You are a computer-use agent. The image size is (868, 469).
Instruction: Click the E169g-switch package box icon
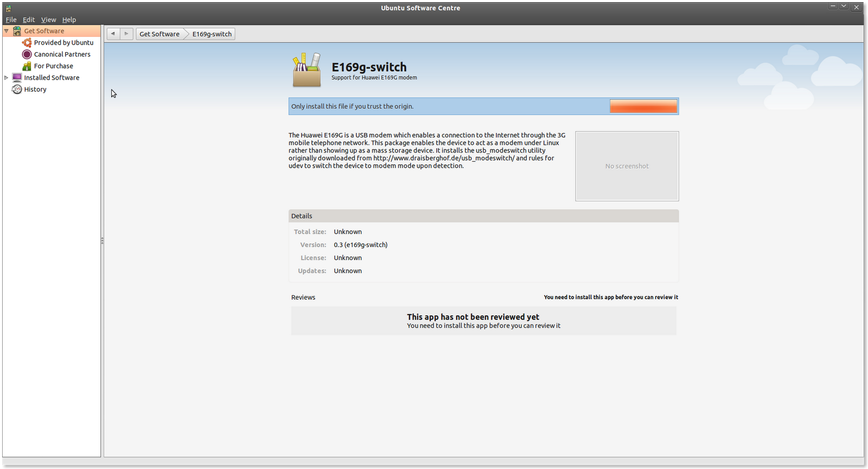pos(307,70)
